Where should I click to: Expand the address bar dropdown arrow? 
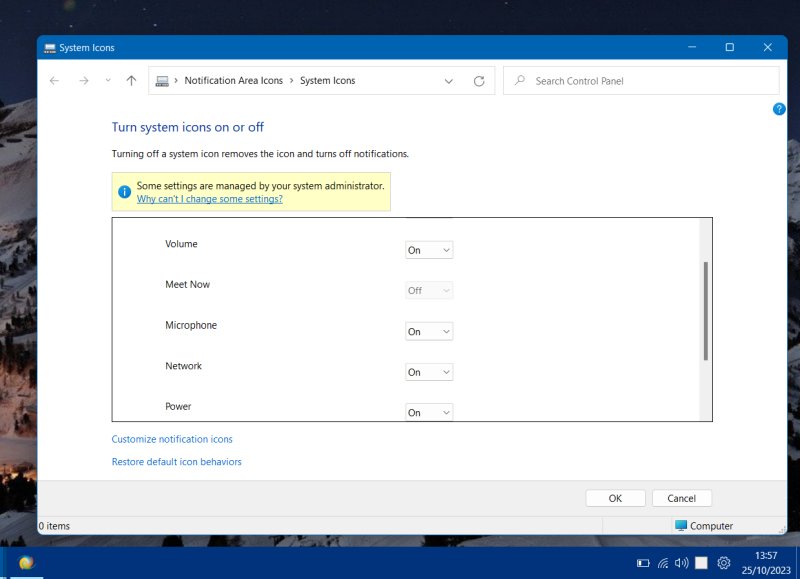tap(448, 81)
